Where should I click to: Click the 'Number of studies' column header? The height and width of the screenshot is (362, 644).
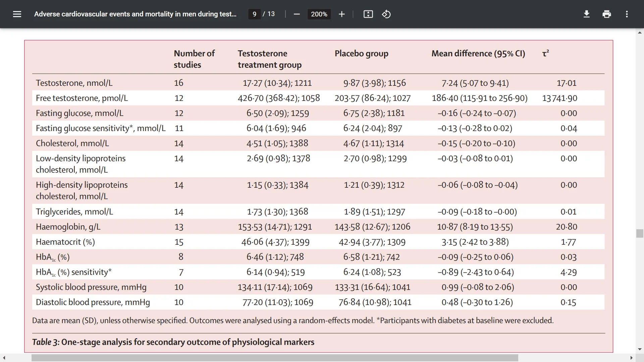click(x=194, y=59)
